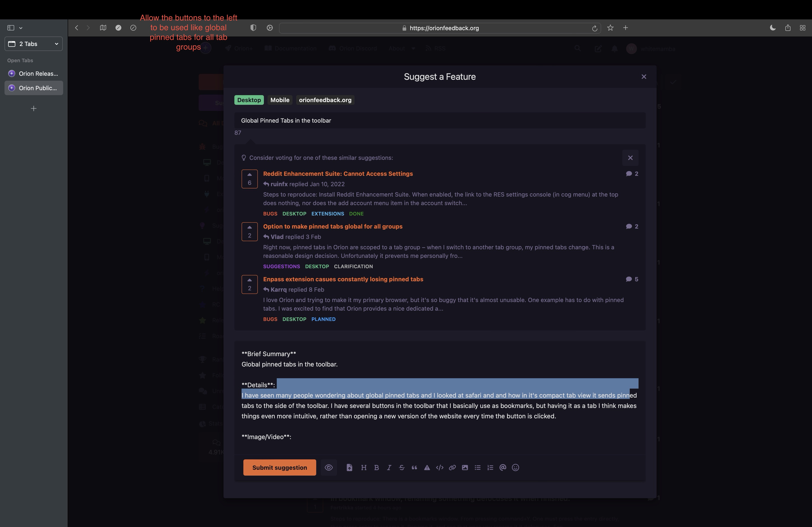Open 'Enpass extension casues' suggestion link
The height and width of the screenshot is (527, 812).
pos(343,279)
